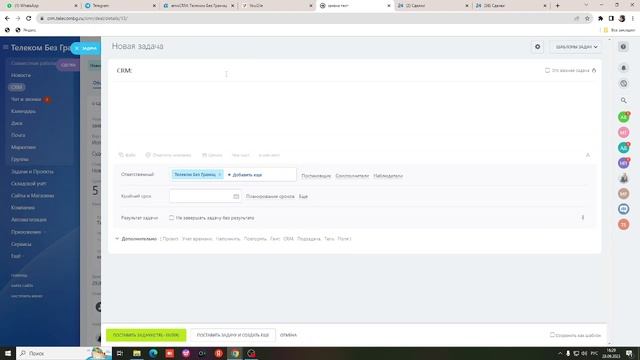Switch to the YouTube browser tab
The height and width of the screenshot is (360, 640).
276,6
